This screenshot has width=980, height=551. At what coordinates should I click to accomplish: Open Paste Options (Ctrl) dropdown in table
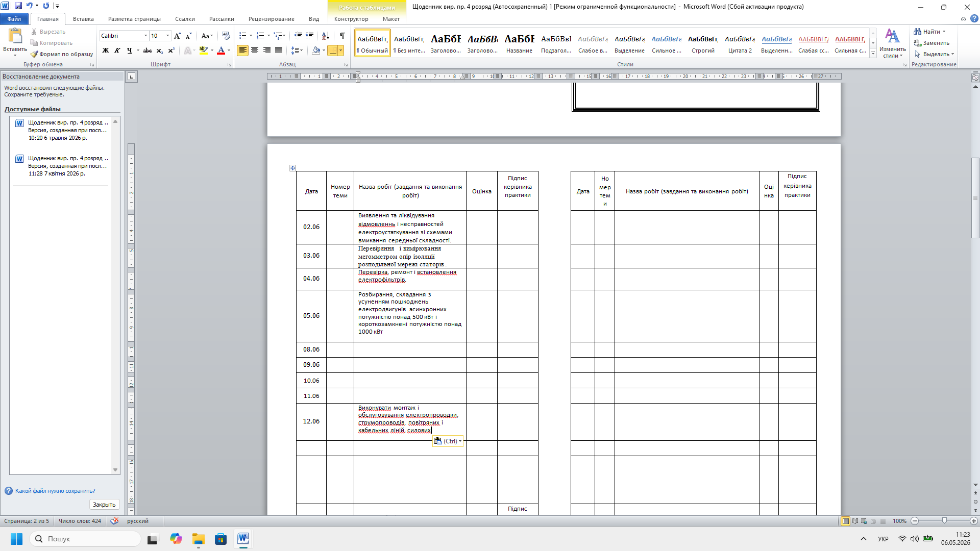[448, 441]
